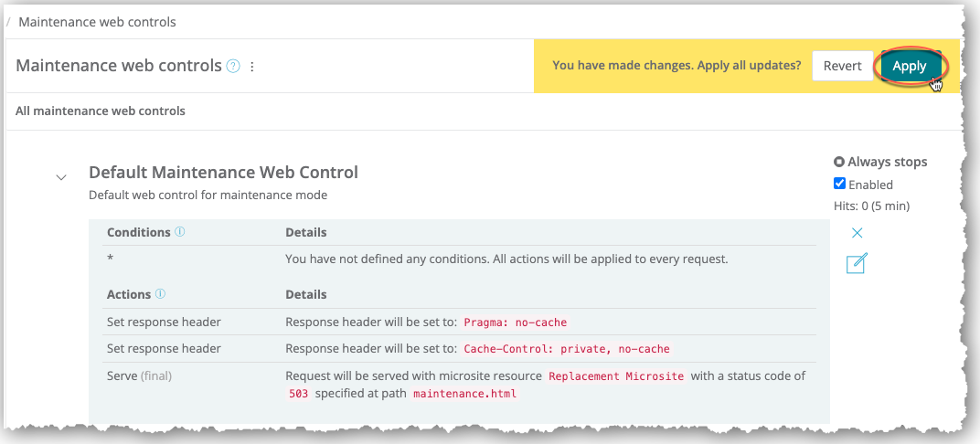Image resolution: width=980 pixels, height=444 pixels.
Task: Click the Hits: 0 (5 min) counter
Action: (x=871, y=206)
